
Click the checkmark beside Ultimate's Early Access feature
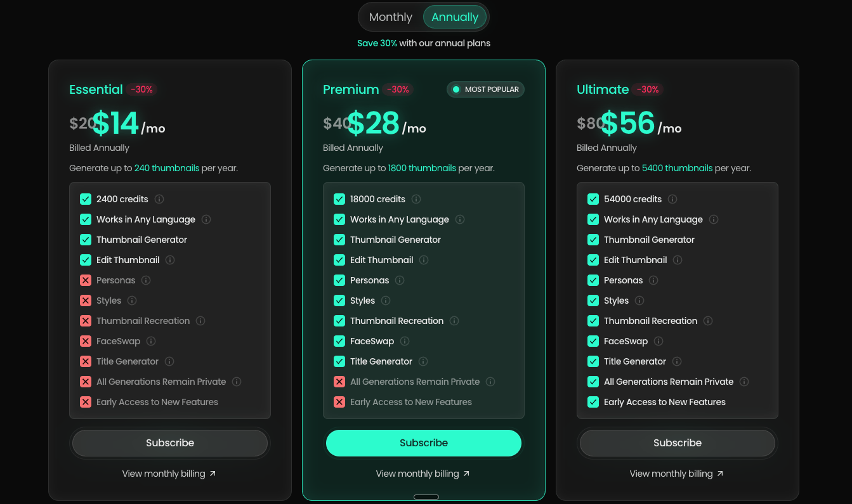coord(593,402)
